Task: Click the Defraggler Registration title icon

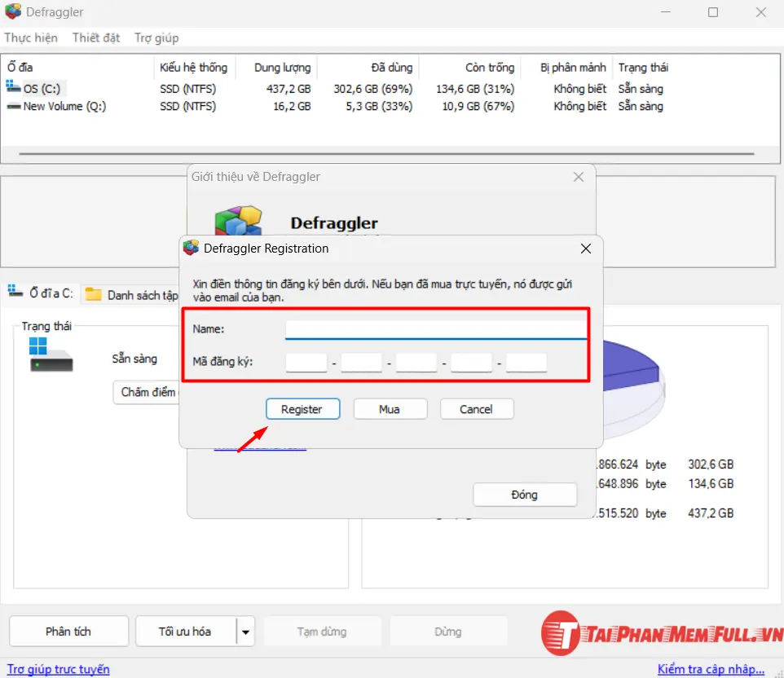Action: [192, 249]
